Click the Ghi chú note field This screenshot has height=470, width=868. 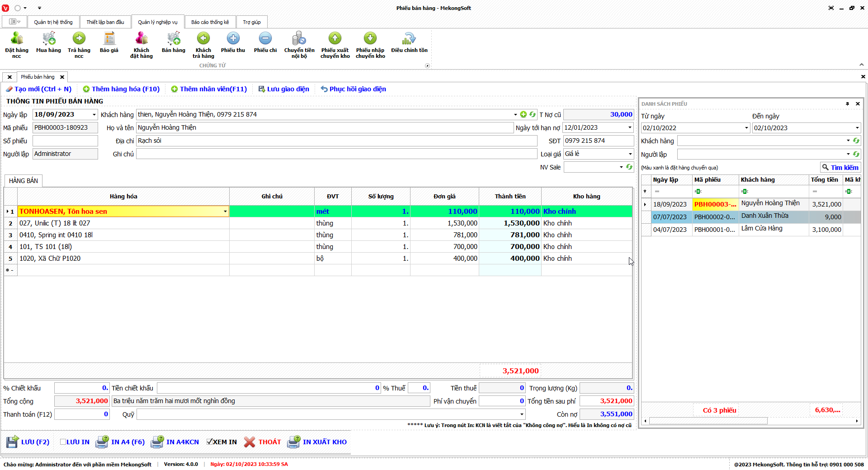point(336,154)
